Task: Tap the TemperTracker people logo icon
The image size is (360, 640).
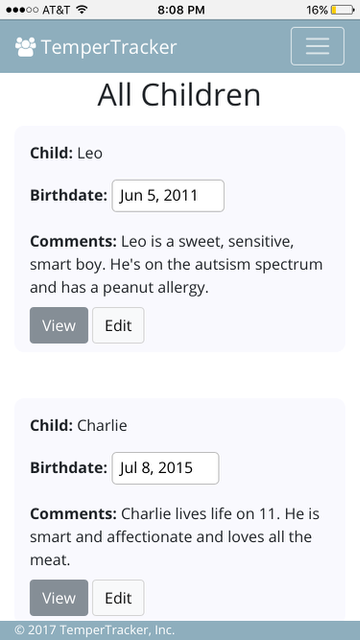Action: [x=25, y=47]
